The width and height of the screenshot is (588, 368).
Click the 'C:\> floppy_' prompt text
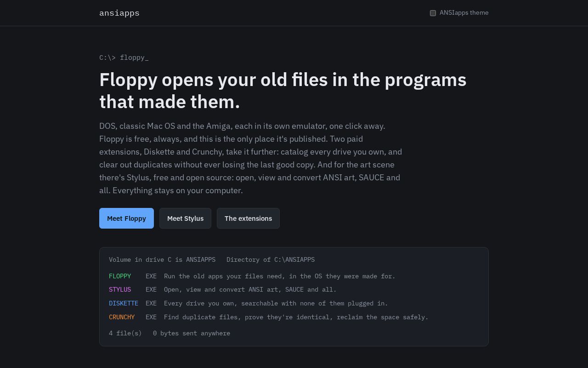point(124,57)
